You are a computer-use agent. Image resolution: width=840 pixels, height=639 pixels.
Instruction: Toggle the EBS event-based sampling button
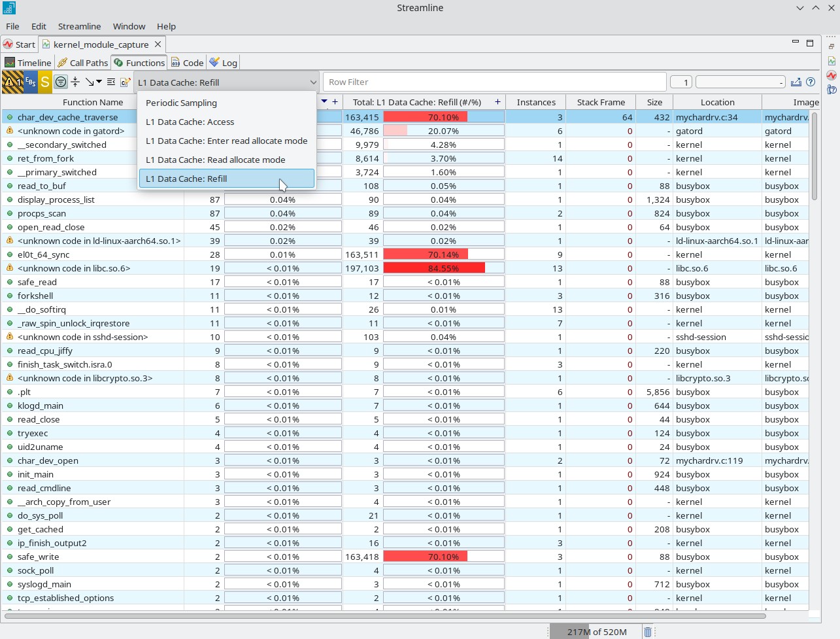coord(30,82)
